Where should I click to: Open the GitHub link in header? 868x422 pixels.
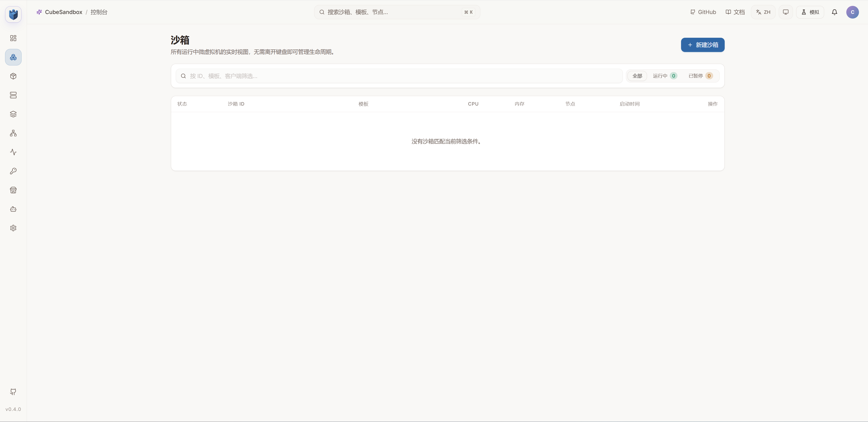[x=703, y=12]
